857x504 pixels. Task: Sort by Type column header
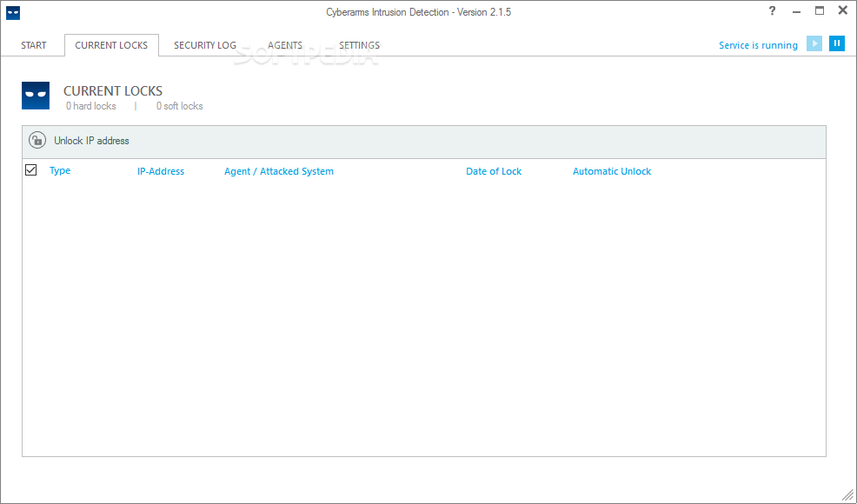[60, 170]
